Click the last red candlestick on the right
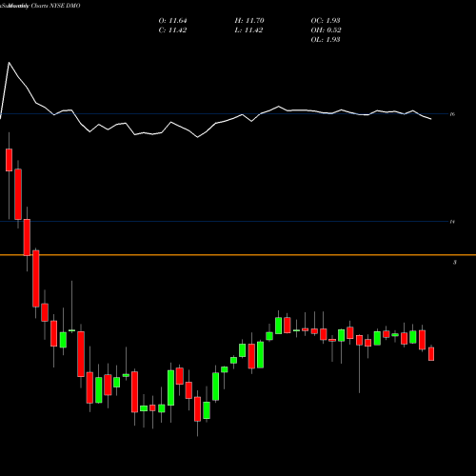The width and height of the screenshot is (476, 476). 431,354
